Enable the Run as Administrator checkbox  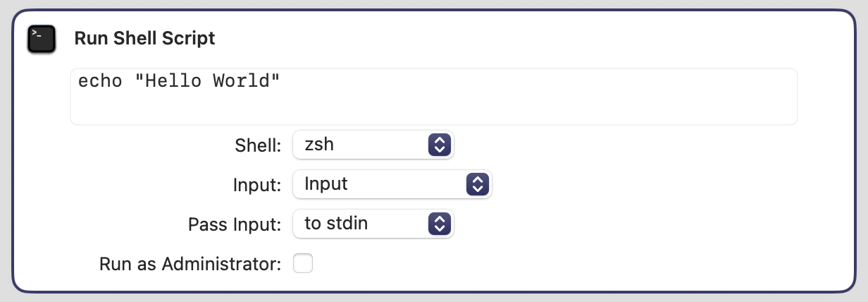(x=303, y=264)
